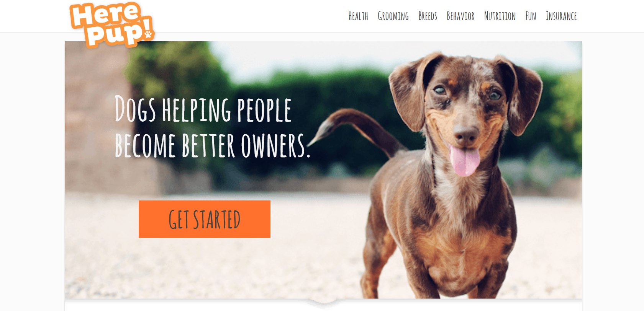This screenshot has height=311, width=644.
Task: Open the Health menu item
Action: (358, 16)
